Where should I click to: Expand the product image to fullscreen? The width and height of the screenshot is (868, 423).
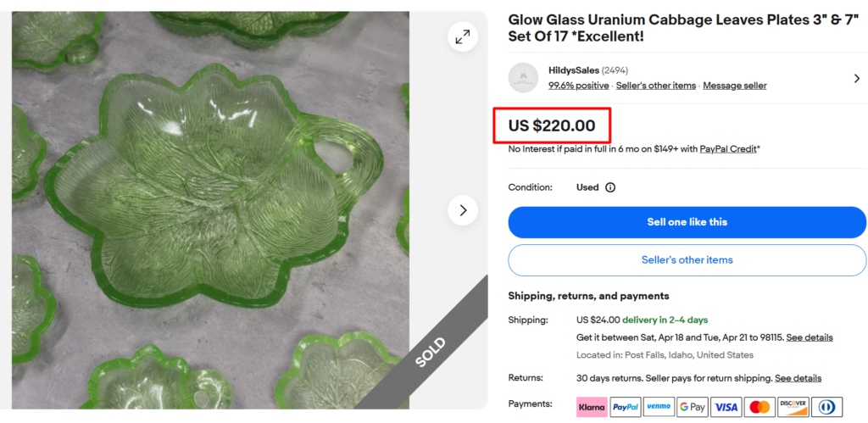pos(463,37)
